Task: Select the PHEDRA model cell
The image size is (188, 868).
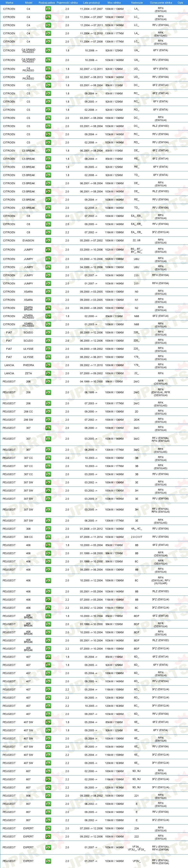Action: point(28,365)
